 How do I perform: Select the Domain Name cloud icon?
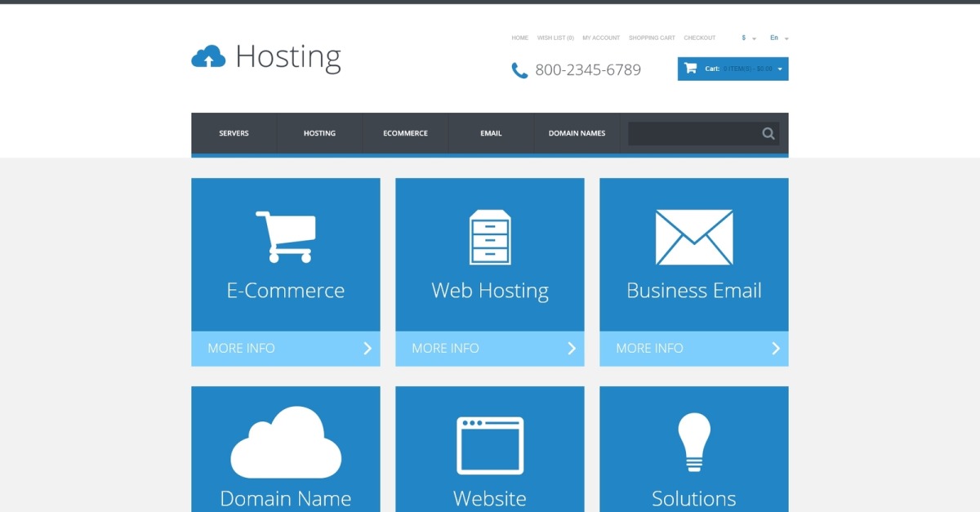pyautogui.click(x=286, y=443)
